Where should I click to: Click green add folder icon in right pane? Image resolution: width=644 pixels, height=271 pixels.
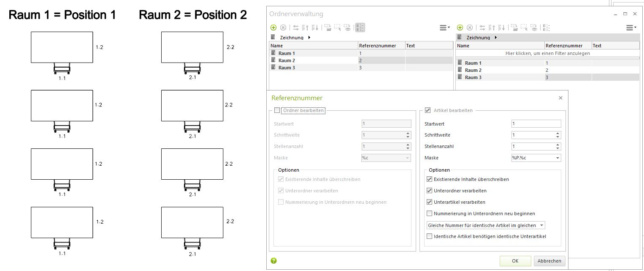pyautogui.click(x=460, y=27)
